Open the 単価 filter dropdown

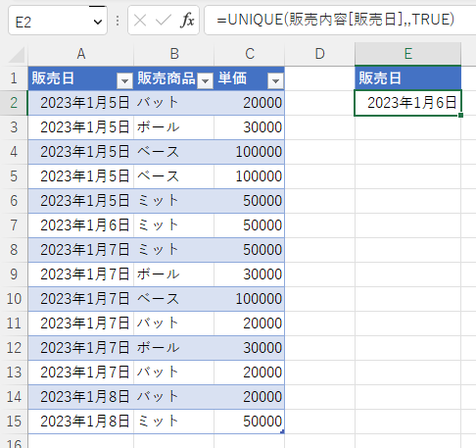point(275,80)
